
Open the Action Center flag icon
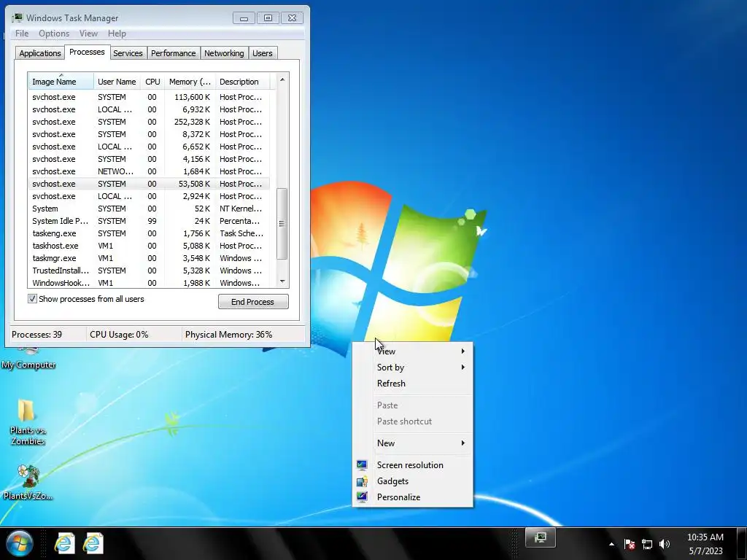coord(630,544)
